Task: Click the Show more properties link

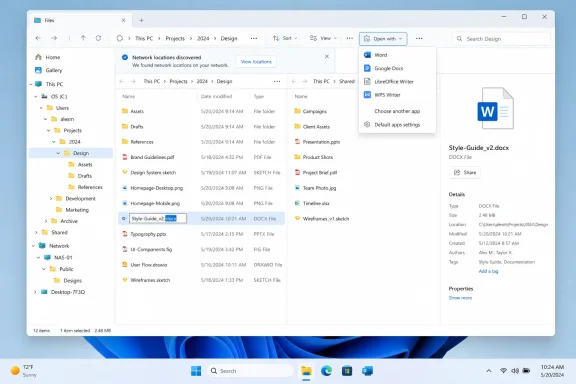Action: point(460,298)
